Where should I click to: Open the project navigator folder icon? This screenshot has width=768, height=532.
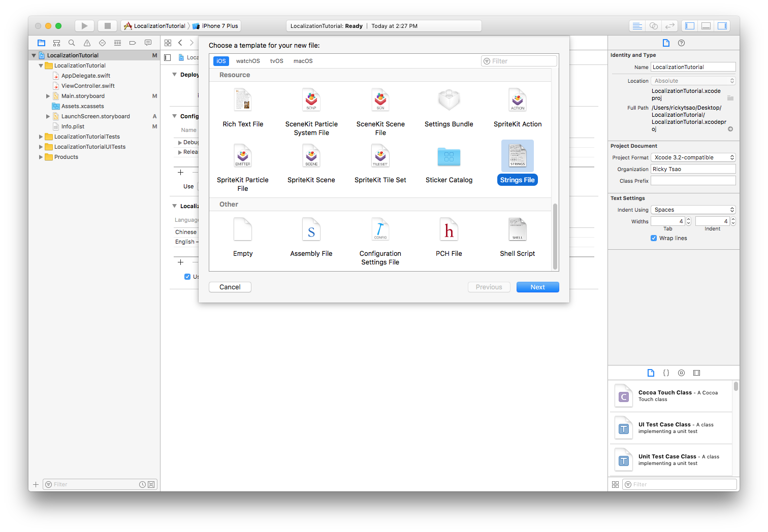tap(42, 43)
